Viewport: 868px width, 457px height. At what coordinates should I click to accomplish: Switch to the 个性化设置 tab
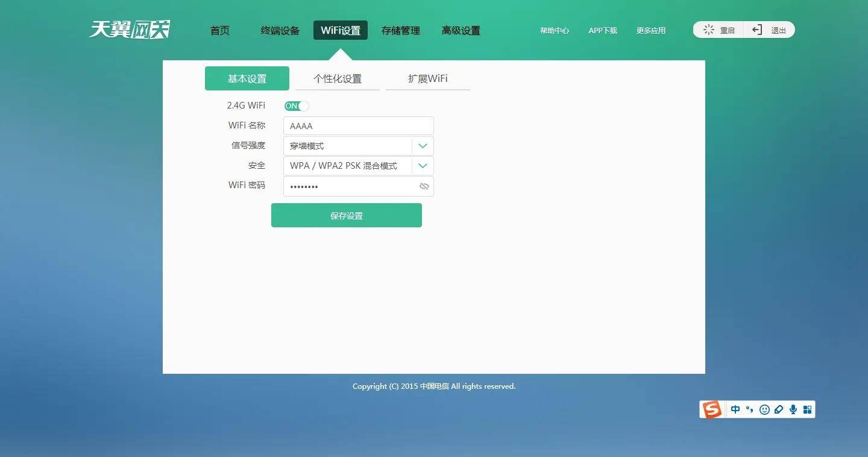[338, 78]
